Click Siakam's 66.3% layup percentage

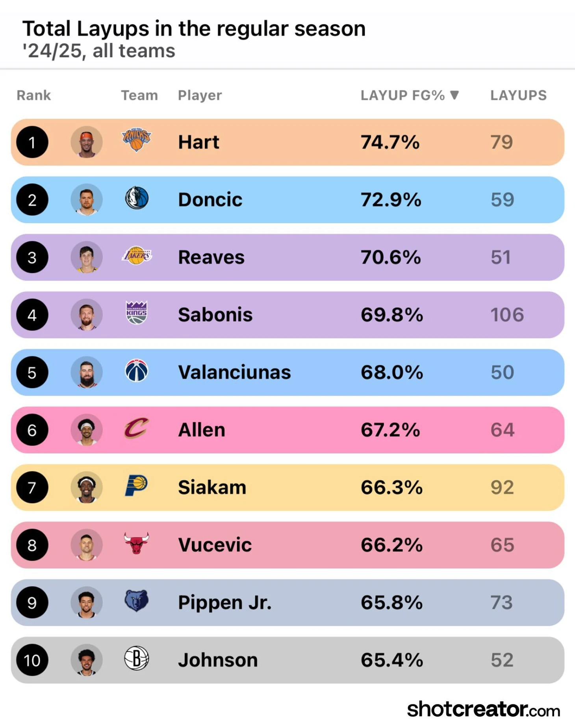point(391,488)
